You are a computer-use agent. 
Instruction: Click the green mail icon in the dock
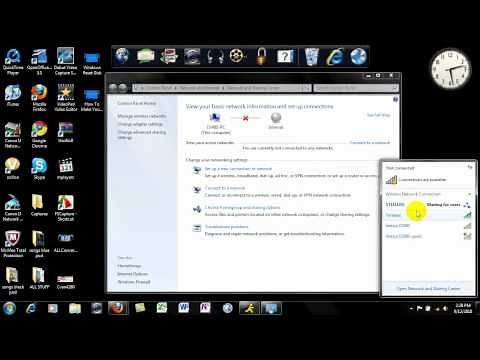146,56
